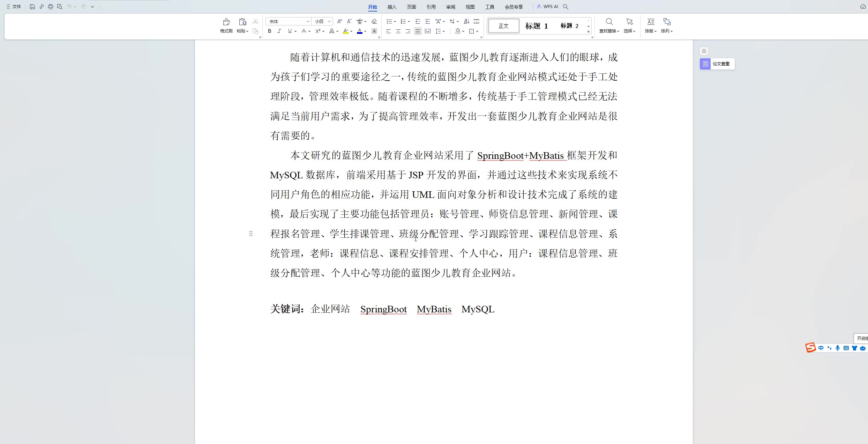Toggle justify alignment

(418, 31)
